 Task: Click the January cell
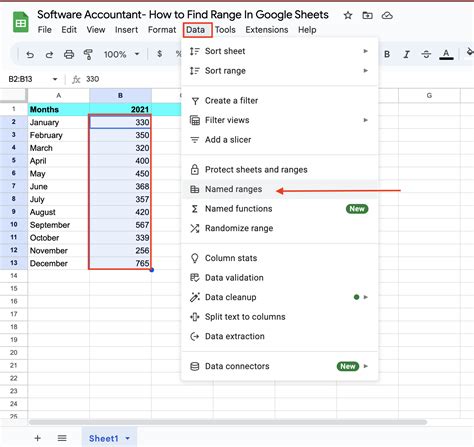(59, 122)
